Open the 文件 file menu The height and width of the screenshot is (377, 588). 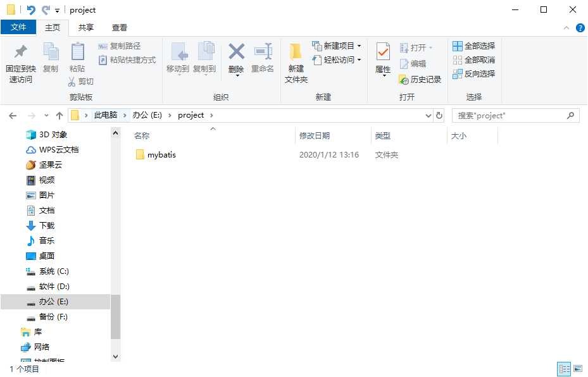19,27
